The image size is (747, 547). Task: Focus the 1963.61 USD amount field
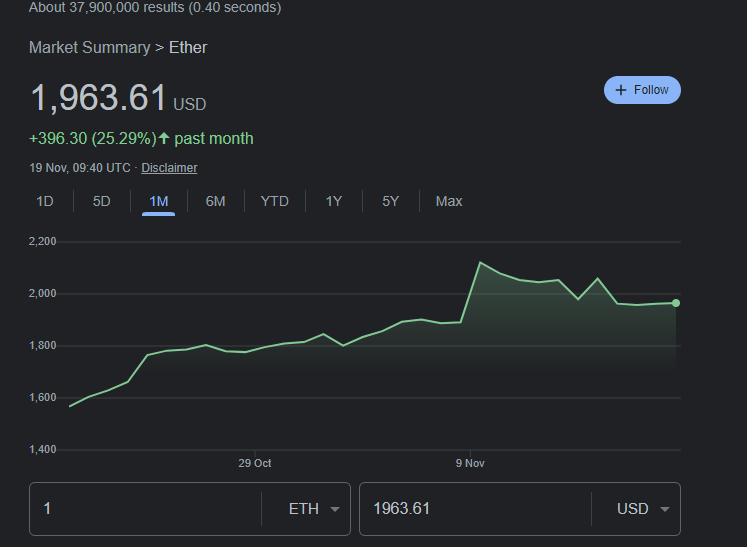point(474,509)
